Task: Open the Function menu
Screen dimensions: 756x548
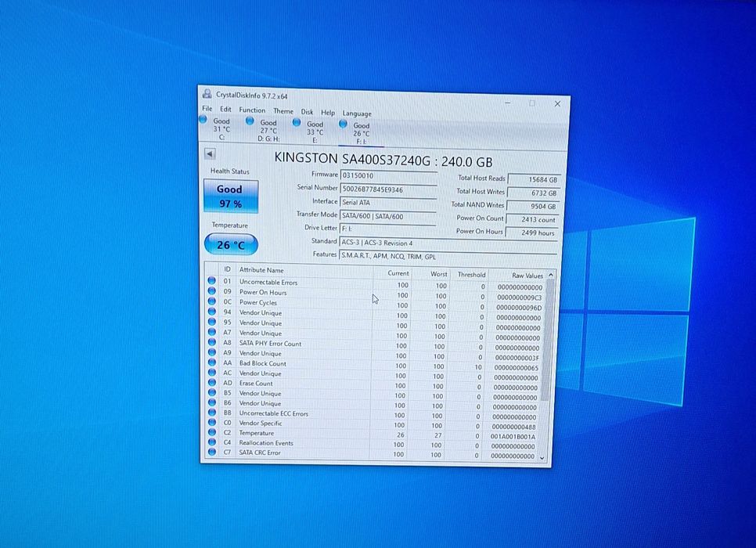Action: click(252, 110)
